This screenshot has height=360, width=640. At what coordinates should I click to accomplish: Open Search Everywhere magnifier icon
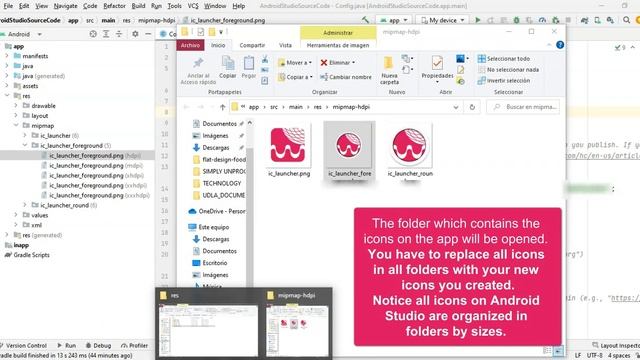click(x=626, y=20)
